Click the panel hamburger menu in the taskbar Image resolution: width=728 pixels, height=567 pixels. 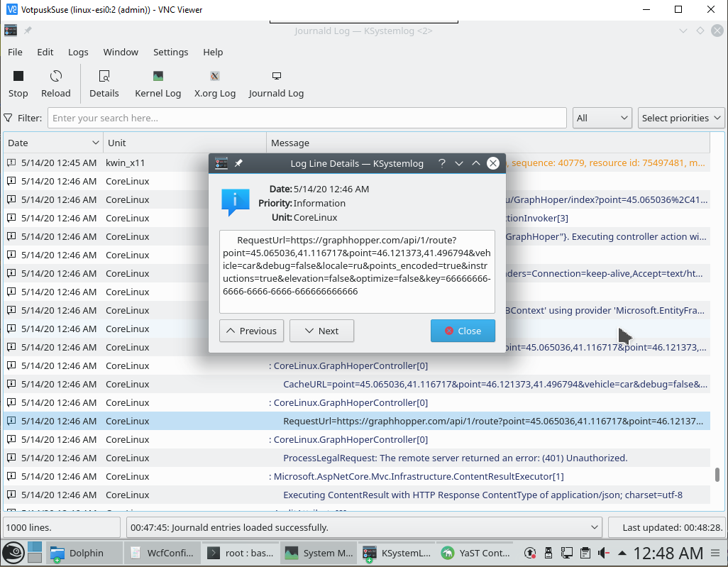(x=715, y=553)
